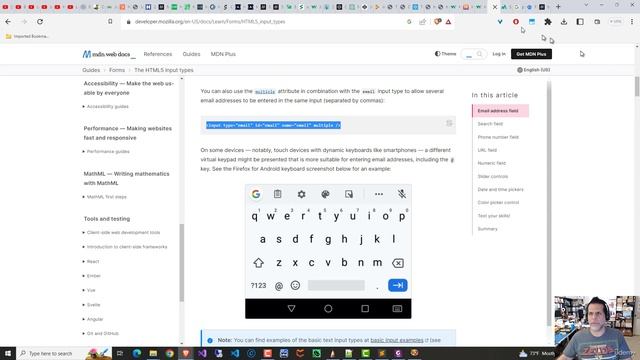Jump to Test your skills section
This screenshot has width=640, height=360.
(493, 216)
